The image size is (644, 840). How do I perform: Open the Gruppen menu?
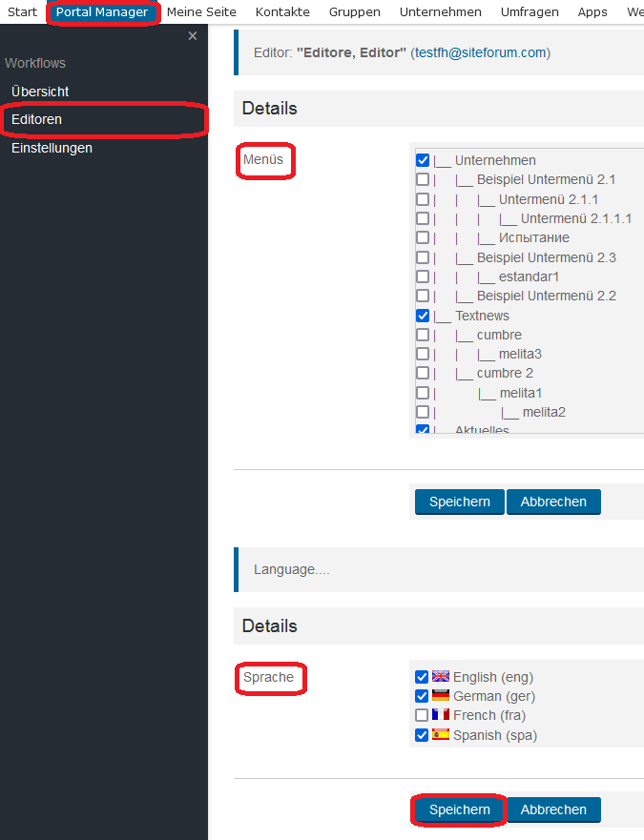[x=355, y=11]
